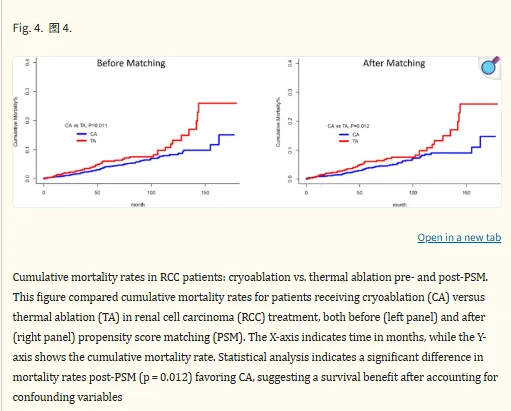The height and width of the screenshot is (411, 511).
Task: Click the left chart 'month' axis label
Action: [x=138, y=204]
